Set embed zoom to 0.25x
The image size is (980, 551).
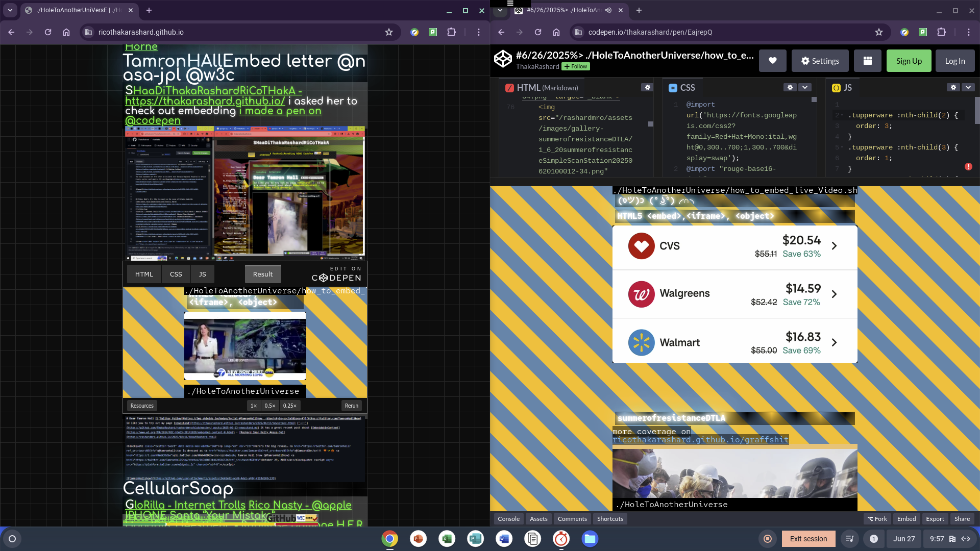(x=290, y=406)
